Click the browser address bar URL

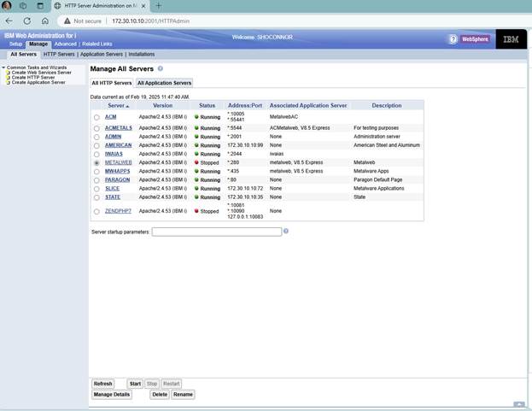150,21
